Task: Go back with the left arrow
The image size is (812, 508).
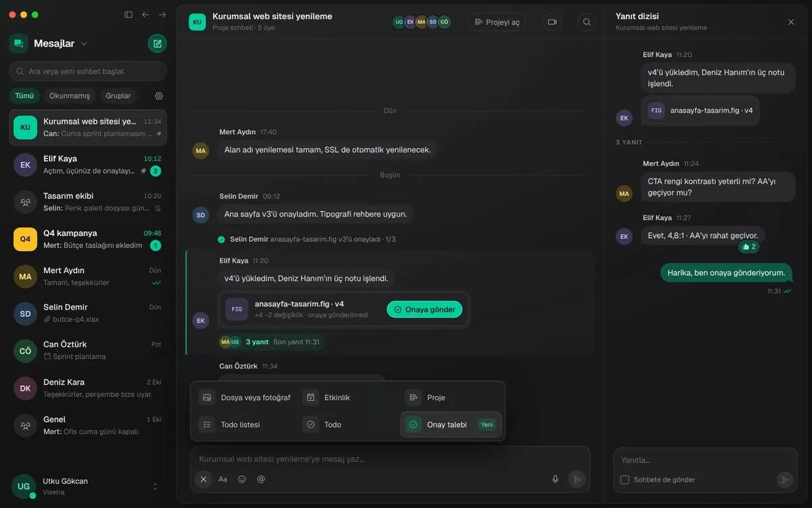Action: [x=145, y=14]
